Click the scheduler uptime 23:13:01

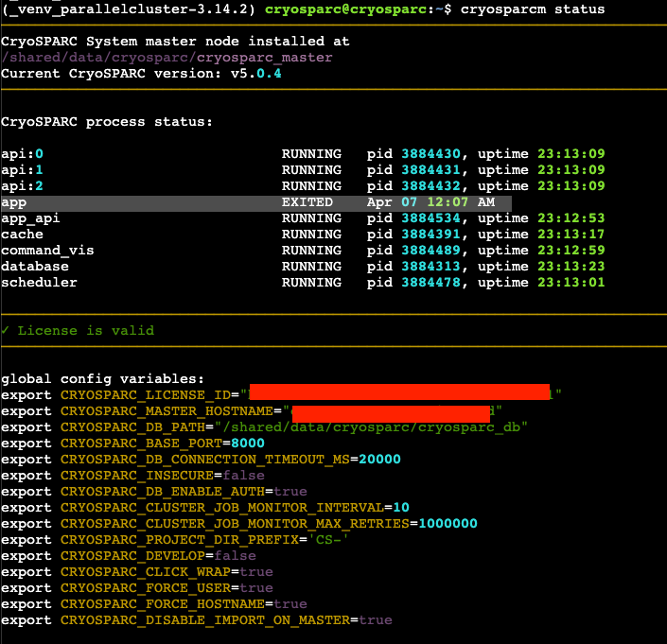[x=570, y=283]
